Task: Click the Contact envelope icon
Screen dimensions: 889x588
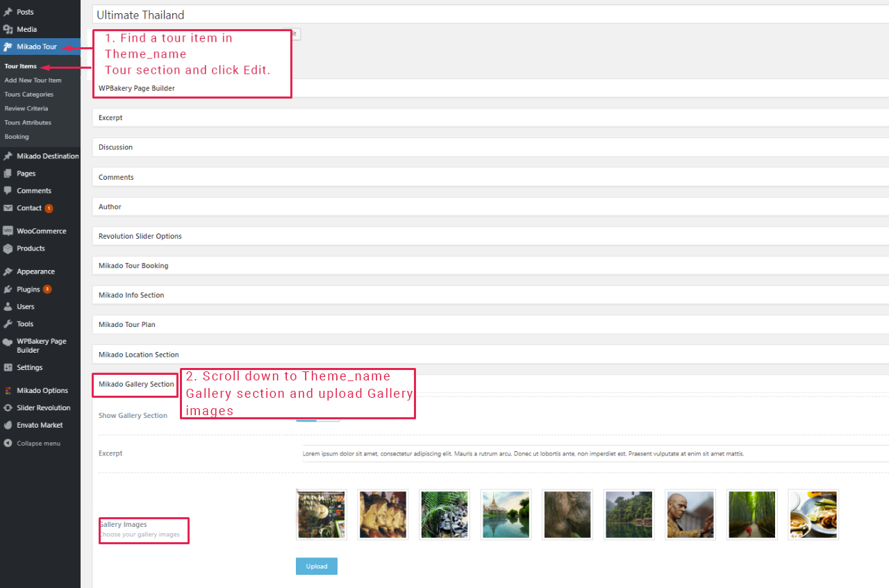Action: pyautogui.click(x=8, y=208)
